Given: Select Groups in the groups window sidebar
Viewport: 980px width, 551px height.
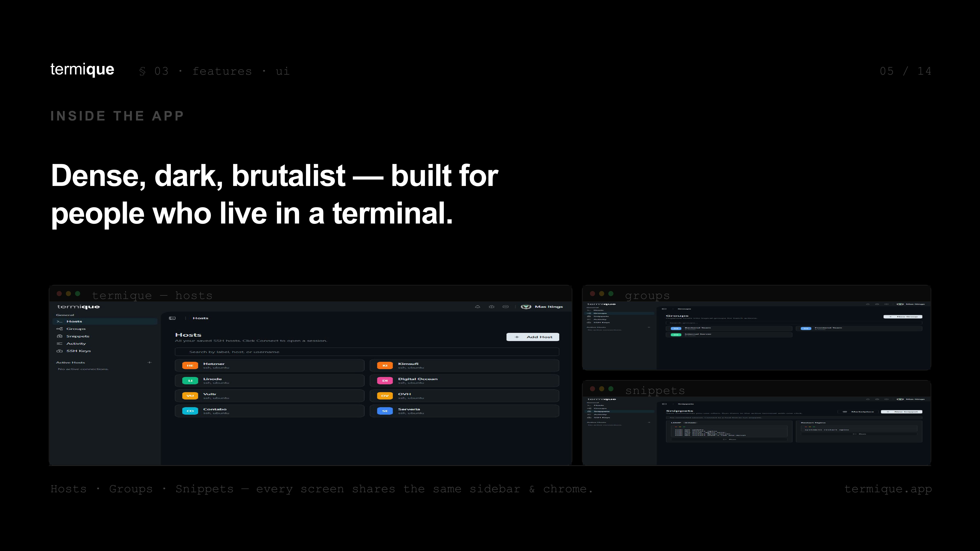Looking at the screenshot, I should (x=619, y=313).
